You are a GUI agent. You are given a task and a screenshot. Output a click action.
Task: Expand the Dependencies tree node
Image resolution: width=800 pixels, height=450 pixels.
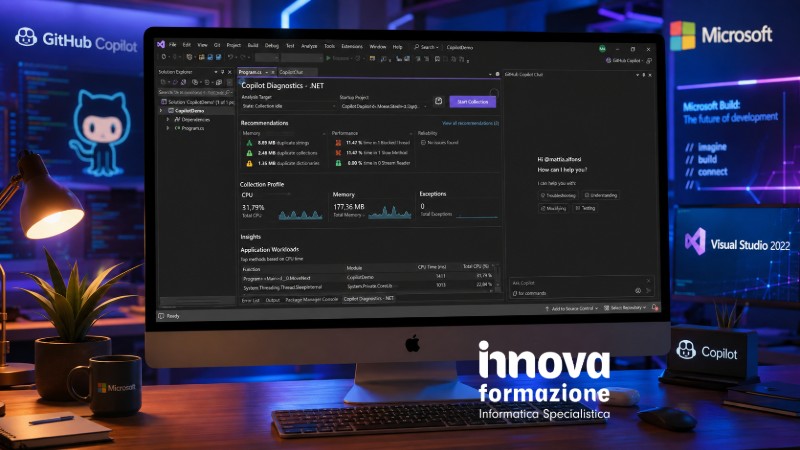pos(168,119)
